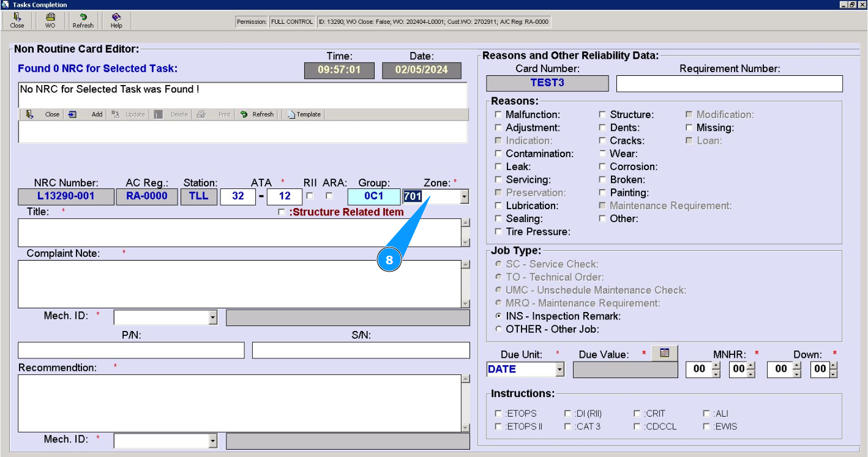Click into the Title text box

click(239, 232)
